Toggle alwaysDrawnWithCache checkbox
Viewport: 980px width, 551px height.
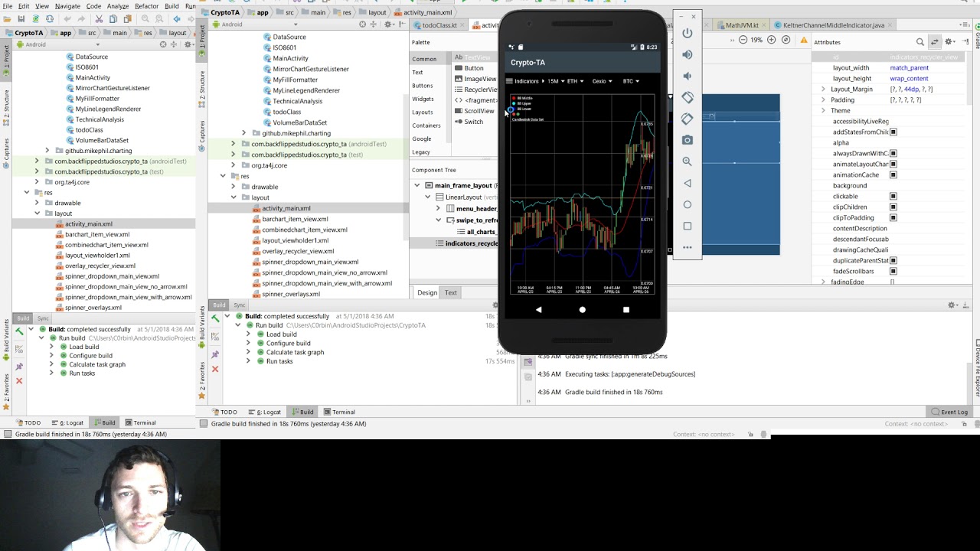click(x=893, y=154)
